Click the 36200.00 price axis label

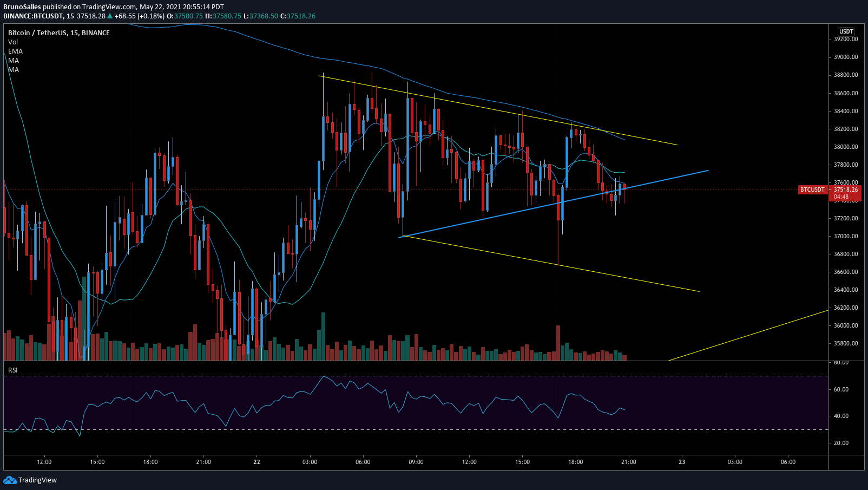[x=846, y=308]
